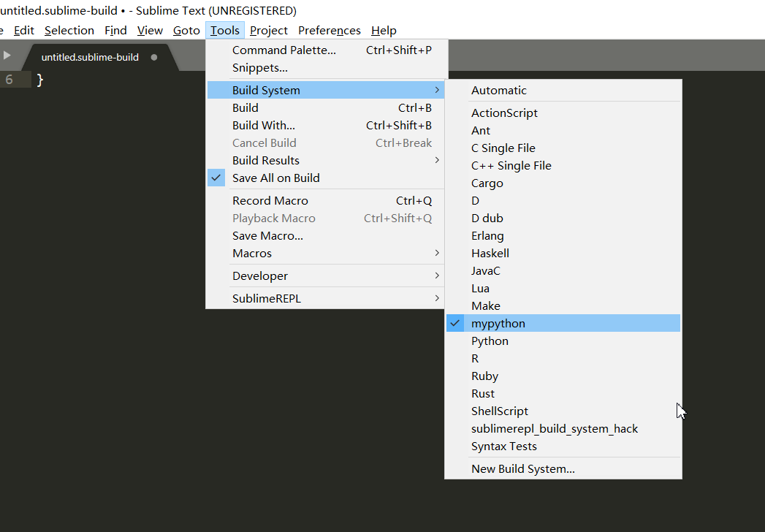Select the Python build system
Image resolution: width=765 pixels, height=532 pixels.
[x=490, y=341]
